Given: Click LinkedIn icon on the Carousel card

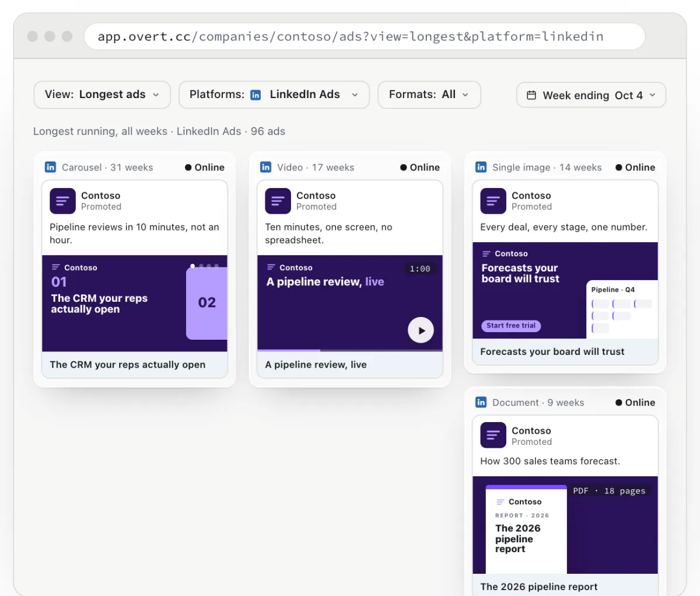Looking at the screenshot, I should (x=50, y=167).
